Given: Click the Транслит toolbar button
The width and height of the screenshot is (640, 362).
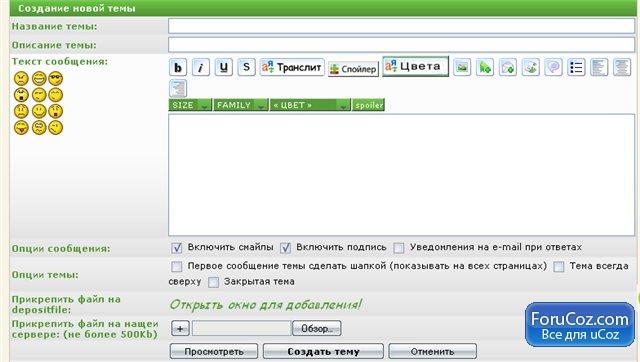Looking at the screenshot, I should (292, 67).
